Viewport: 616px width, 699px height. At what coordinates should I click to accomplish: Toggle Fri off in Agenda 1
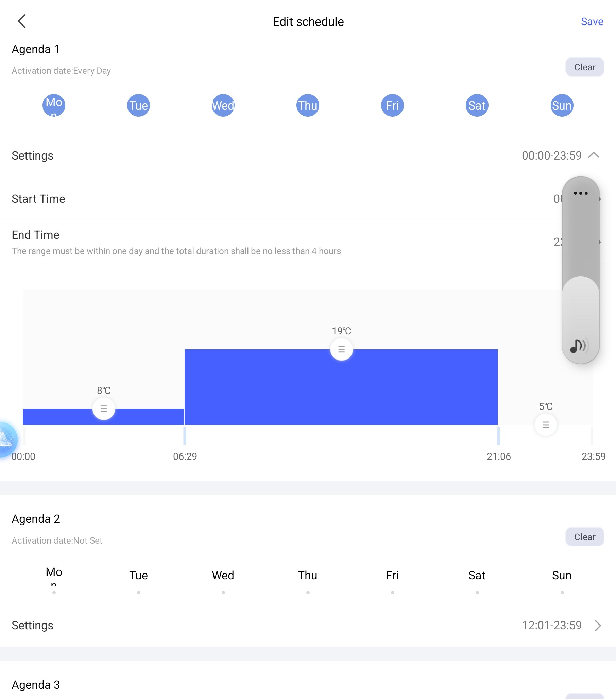(x=392, y=105)
